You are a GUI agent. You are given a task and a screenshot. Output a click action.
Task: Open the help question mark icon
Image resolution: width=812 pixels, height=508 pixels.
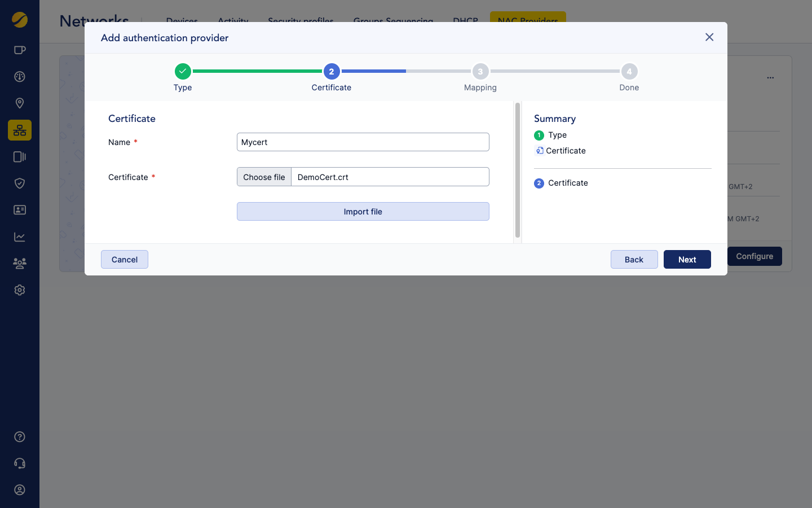tap(20, 436)
